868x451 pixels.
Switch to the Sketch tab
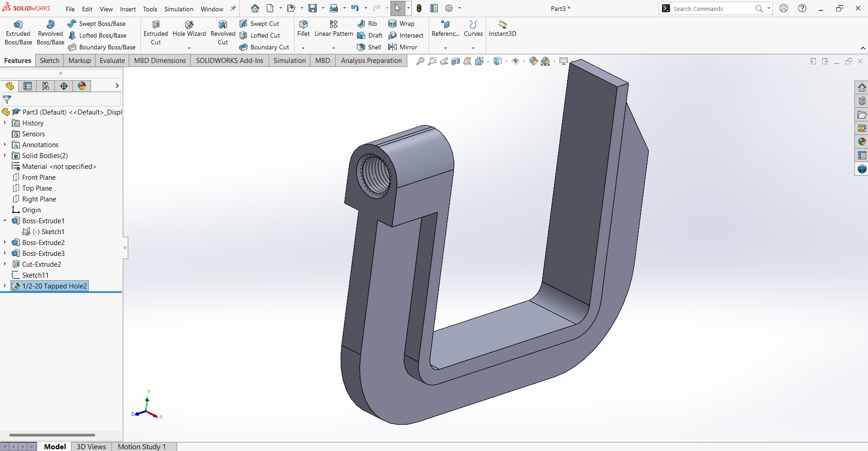tap(49, 61)
